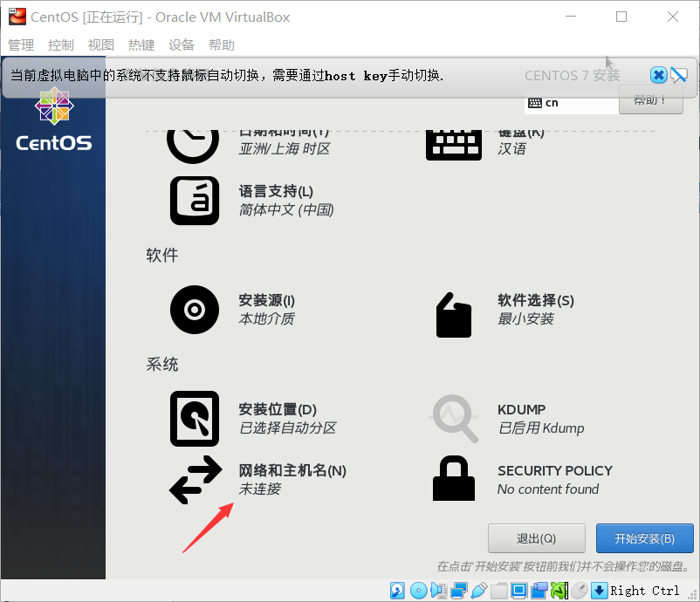The image size is (700, 602).
Task: Maximize the VirtualBox window
Action: 621,17
